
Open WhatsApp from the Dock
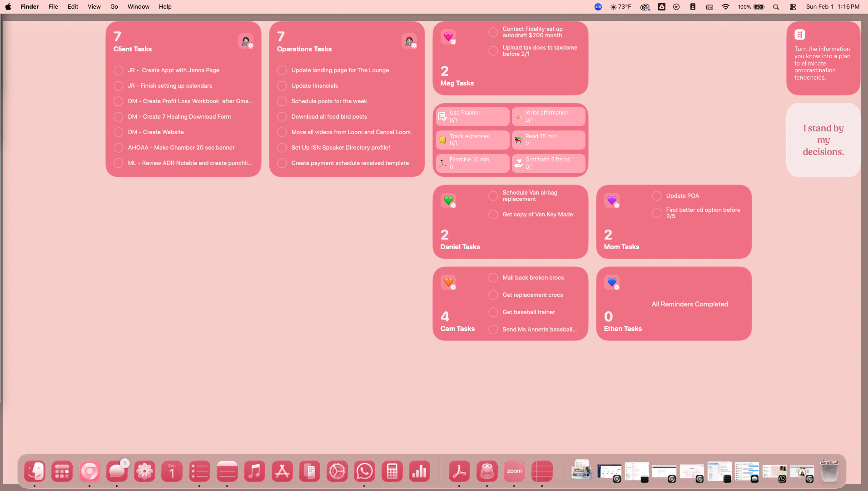[365, 471]
